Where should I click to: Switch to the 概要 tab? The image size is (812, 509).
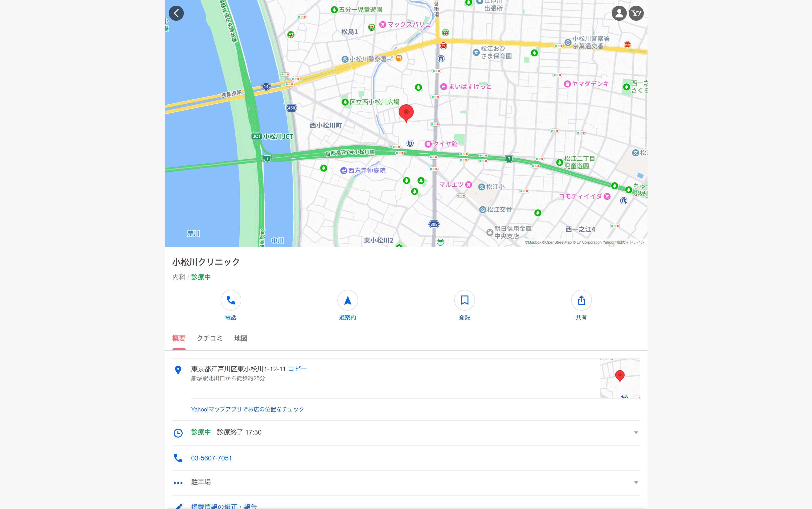tap(179, 338)
